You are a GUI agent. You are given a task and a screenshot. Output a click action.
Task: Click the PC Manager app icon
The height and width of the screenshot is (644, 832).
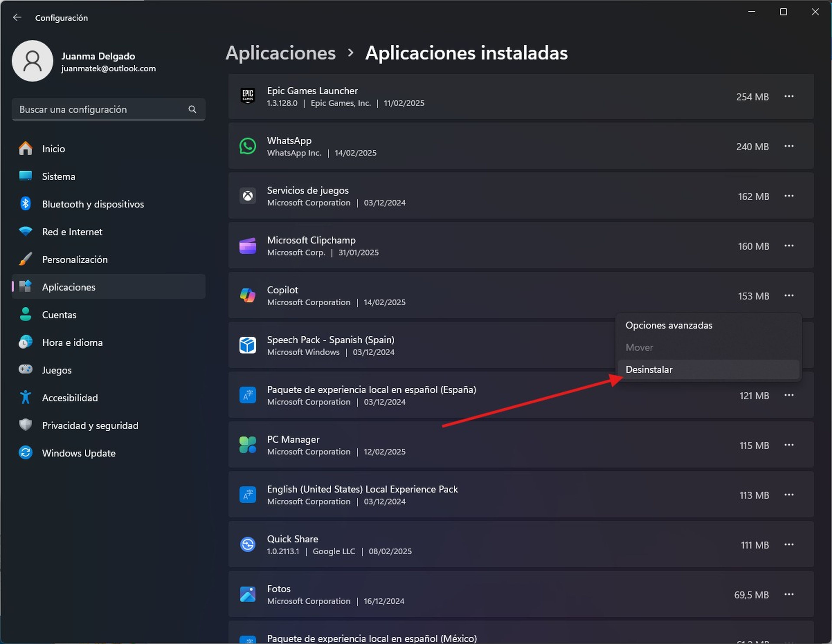coord(248,445)
